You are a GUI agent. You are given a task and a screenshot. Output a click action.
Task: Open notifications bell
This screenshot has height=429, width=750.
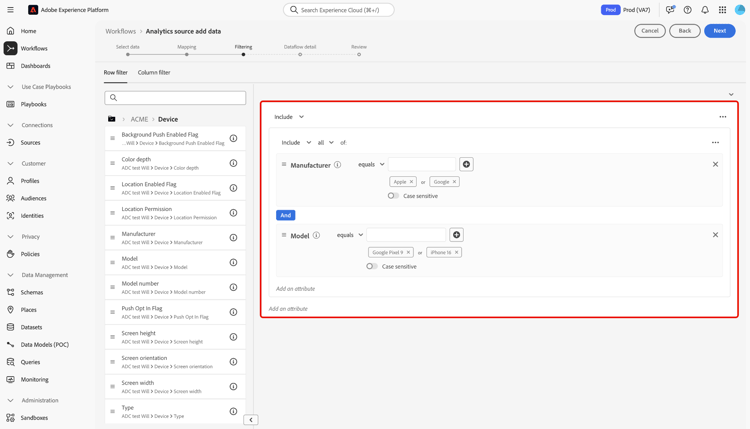click(x=705, y=10)
